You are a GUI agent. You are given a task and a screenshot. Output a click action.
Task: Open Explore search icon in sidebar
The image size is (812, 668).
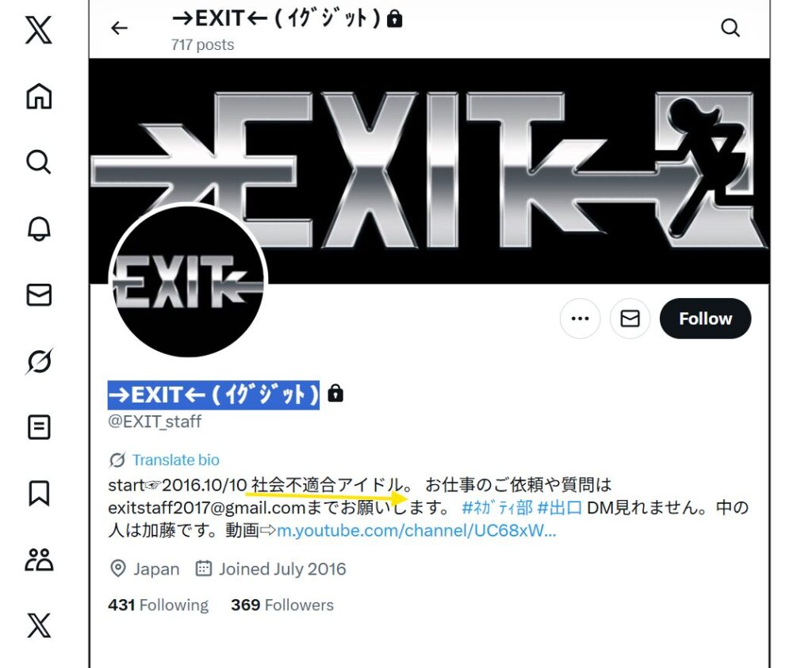pos(39,162)
